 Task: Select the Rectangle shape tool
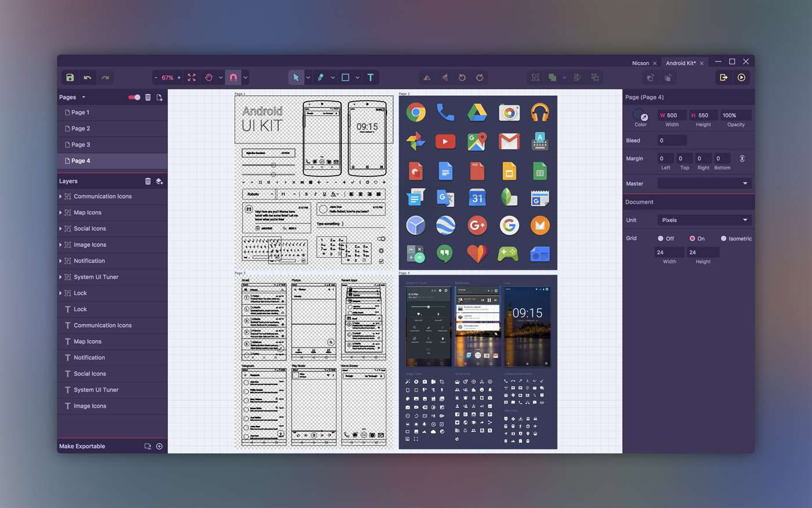tap(345, 77)
